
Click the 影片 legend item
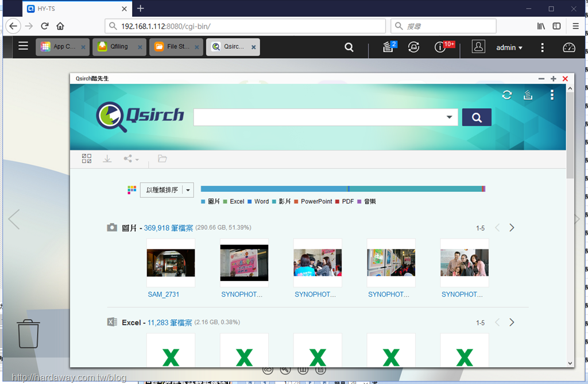tap(281, 202)
